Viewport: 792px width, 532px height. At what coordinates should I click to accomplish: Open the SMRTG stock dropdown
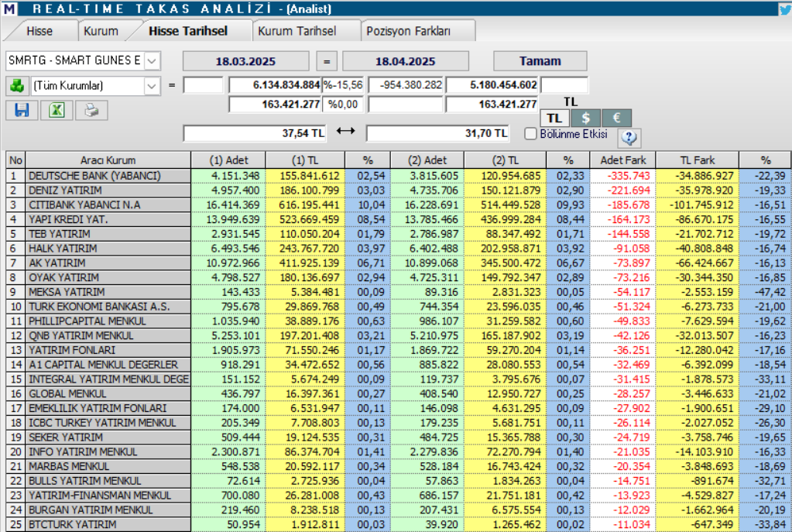click(152, 61)
